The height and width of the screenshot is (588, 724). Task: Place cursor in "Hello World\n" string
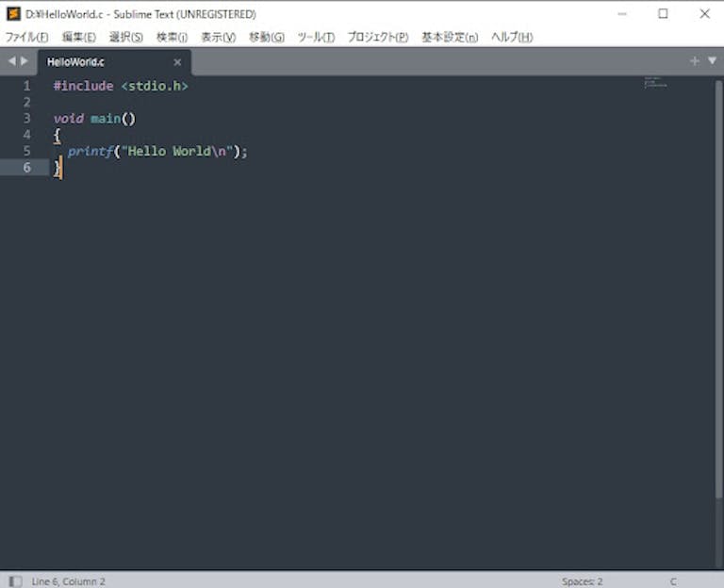(x=177, y=151)
